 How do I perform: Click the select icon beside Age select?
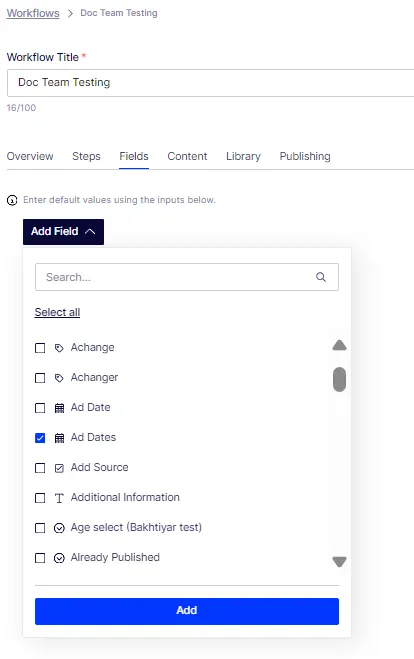click(x=59, y=528)
